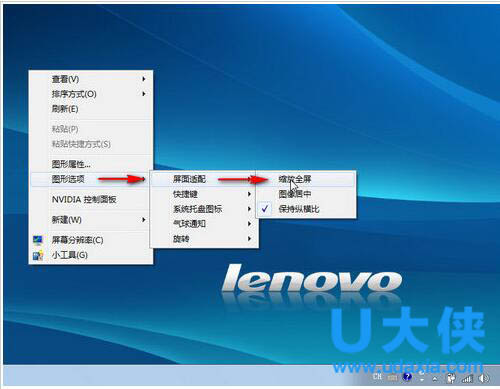Click the 排序方式(O) menu label
Screen dimensions: 500x389
coord(74,94)
